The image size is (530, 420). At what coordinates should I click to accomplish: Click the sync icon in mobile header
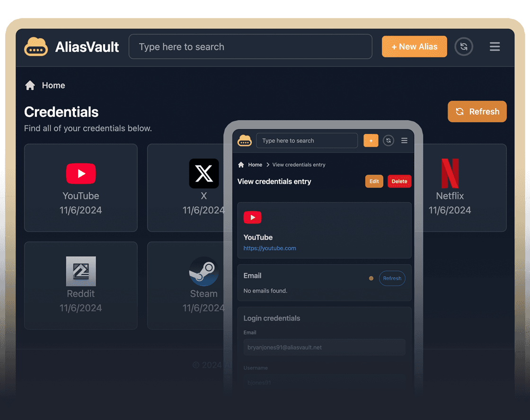point(389,140)
